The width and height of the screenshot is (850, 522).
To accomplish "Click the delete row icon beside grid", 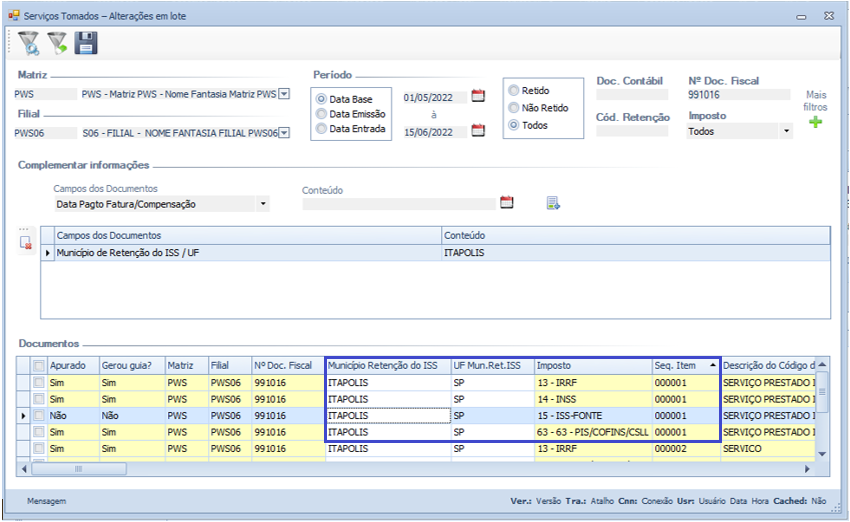I will point(26,243).
